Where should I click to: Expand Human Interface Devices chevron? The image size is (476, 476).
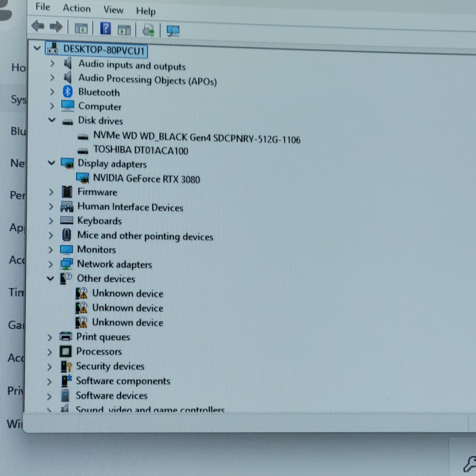(x=51, y=206)
